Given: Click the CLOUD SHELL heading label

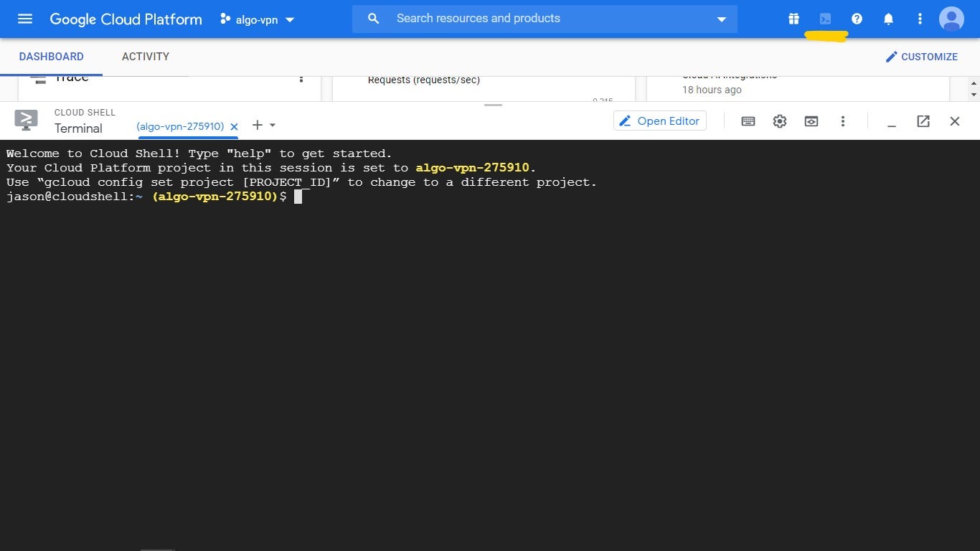Looking at the screenshot, I should click(85, 113).
